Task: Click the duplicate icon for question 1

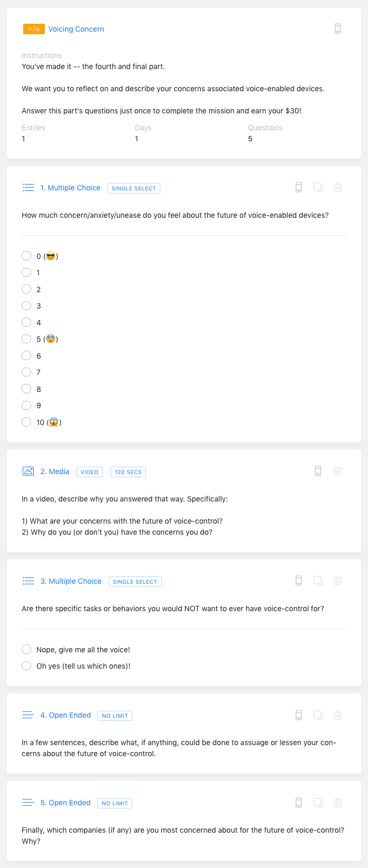Action: coord(318,187)
